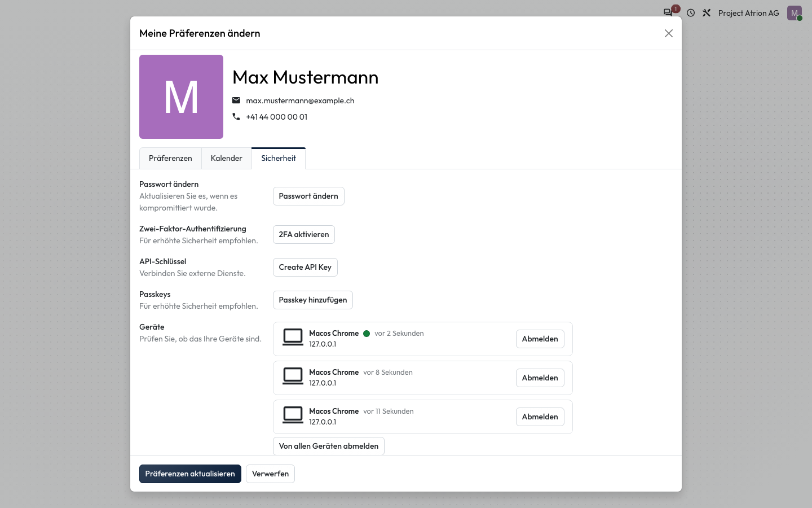This screenshot has height=508, width=812.
Task: Switch to the Präferenzen tab
Action: point(170,158)
